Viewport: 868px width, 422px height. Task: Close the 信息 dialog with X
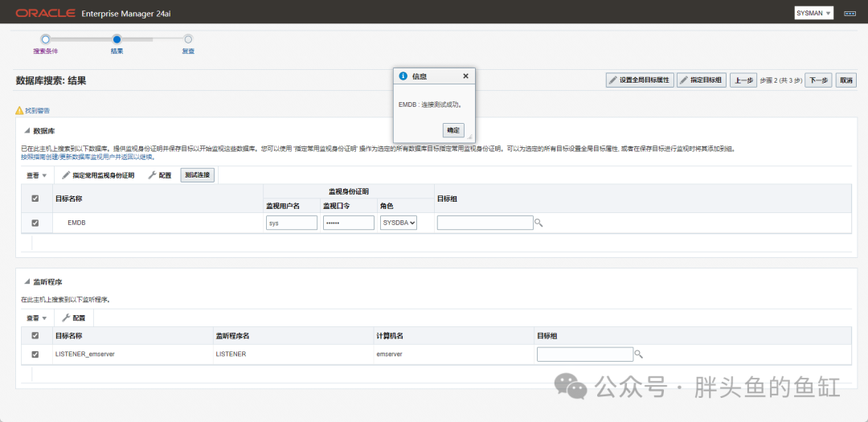click(465, 76)
